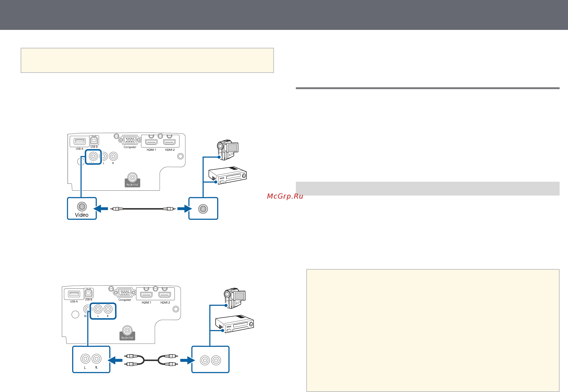Select the highlighted Video jack on the projector panel
Image resolution: width=568 pixels, height=392 pixels.
(x=93, y=156)
